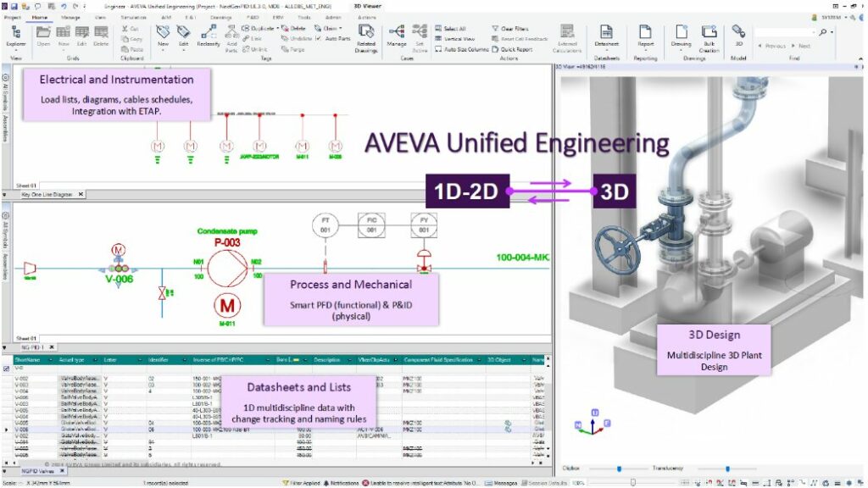Click the Undo arrow in quick access toolbar

[64, 6]
